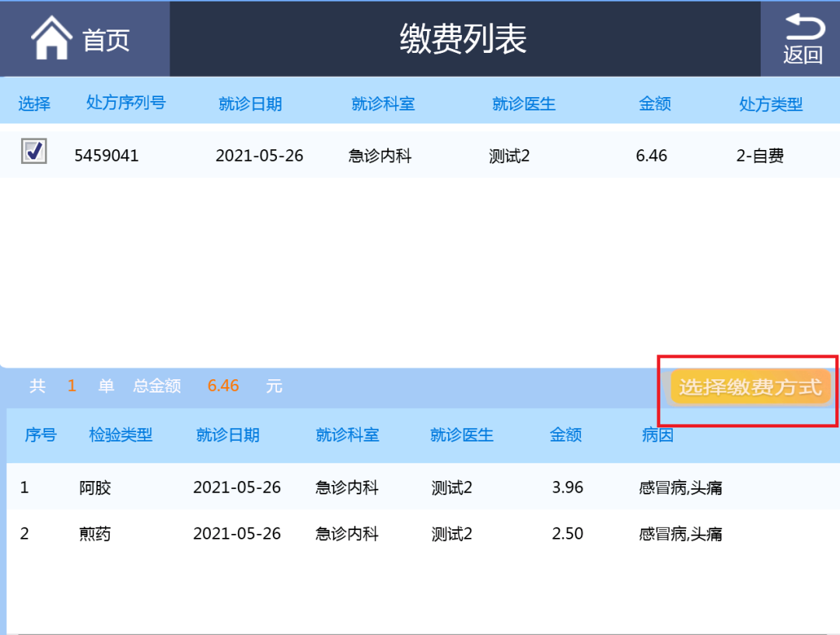This screenshot has height=635, width=840.
Task: Uncheck the checkbox for prescription 5459041
Action: pos(33,152)
